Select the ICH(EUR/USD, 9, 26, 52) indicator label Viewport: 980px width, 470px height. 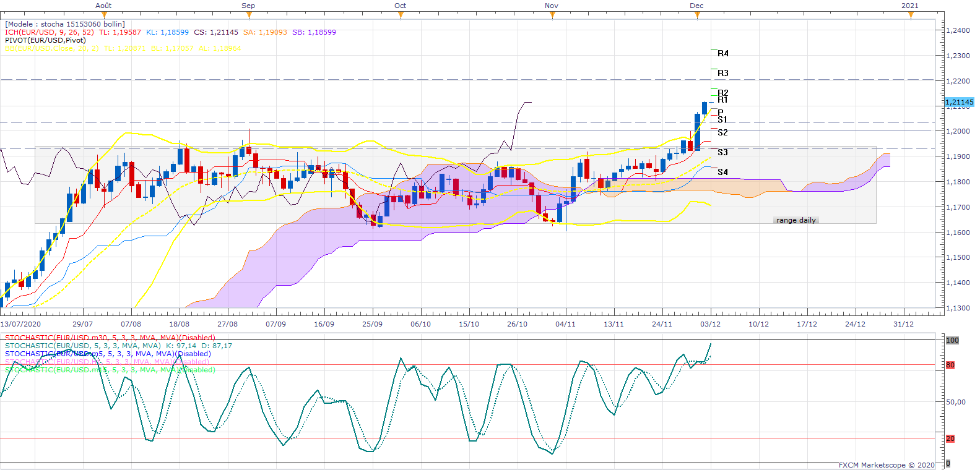coord(50,32)
